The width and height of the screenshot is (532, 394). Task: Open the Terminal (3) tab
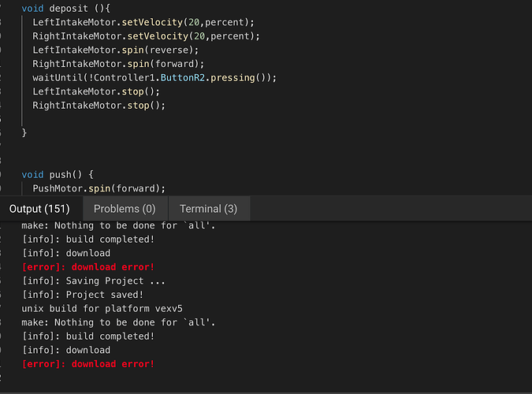pyautogui.click(x=209, y=209)
